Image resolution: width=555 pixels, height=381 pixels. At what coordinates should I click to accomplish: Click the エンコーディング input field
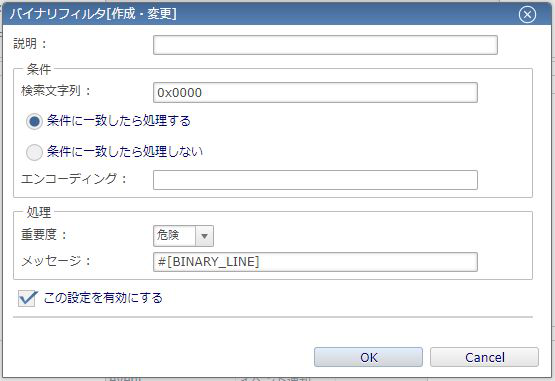pyautogui.click(x=315, y=180)
